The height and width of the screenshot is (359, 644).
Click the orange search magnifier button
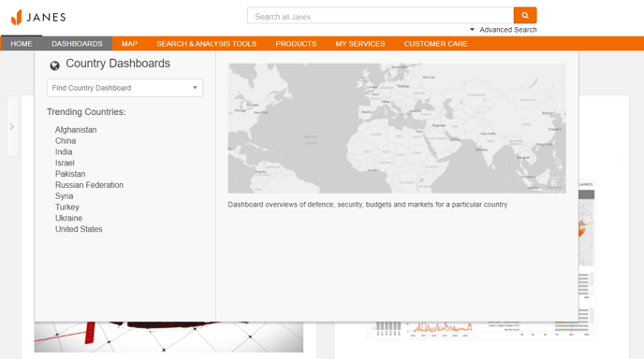click(525, 15)
